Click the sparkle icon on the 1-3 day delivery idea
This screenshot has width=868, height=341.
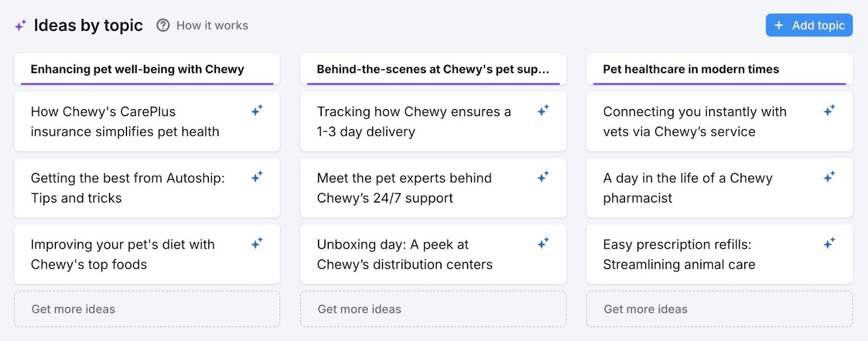point(544,111)
